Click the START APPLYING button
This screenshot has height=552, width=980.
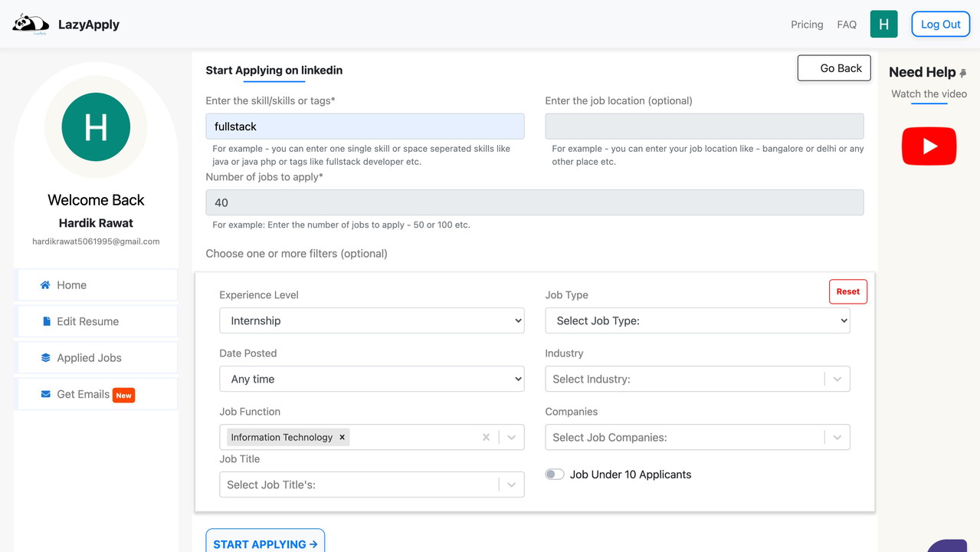264,544
